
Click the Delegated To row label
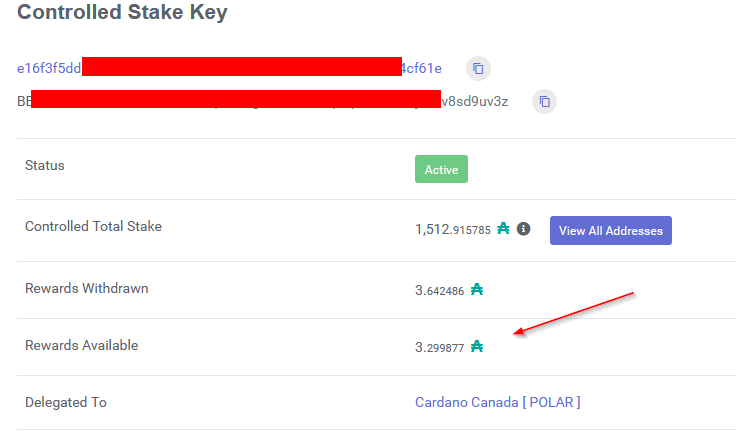click(x=66, y=402)
